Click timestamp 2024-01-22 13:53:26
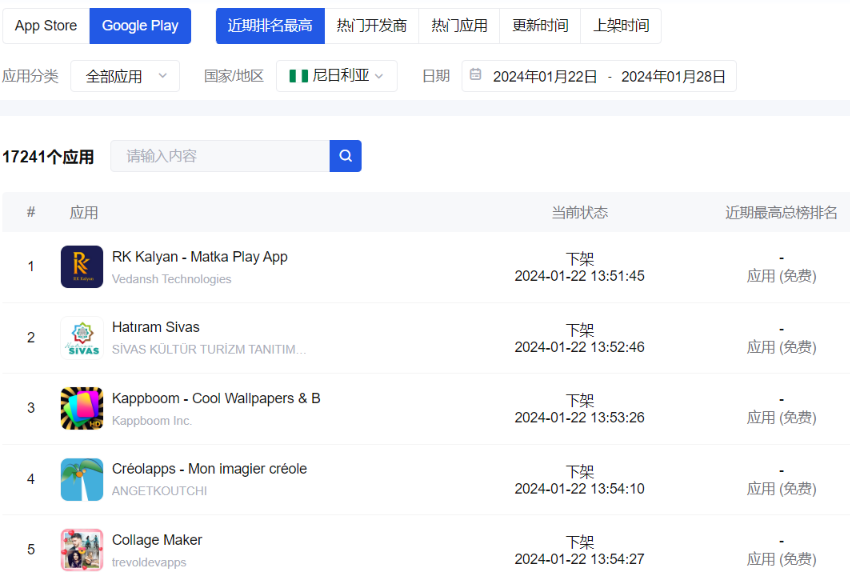 click(x=579, y=417)
